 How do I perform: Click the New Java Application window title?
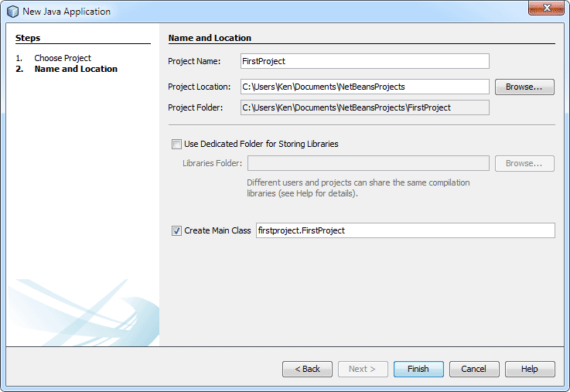[67, 12]
